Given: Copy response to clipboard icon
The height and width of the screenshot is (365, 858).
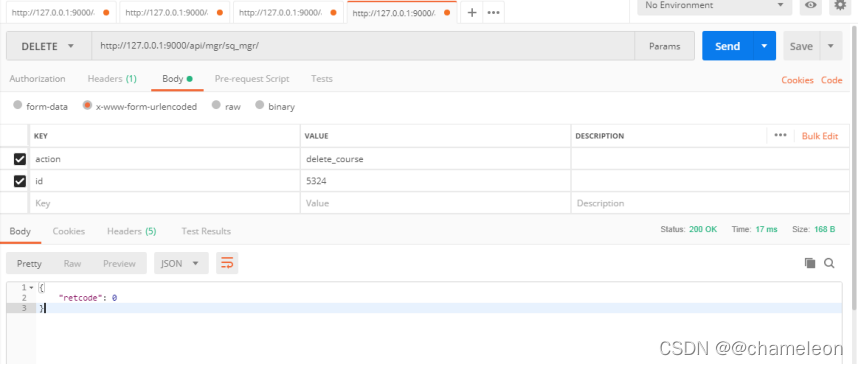Looking at the screenshot, I should tap(810, 263).
